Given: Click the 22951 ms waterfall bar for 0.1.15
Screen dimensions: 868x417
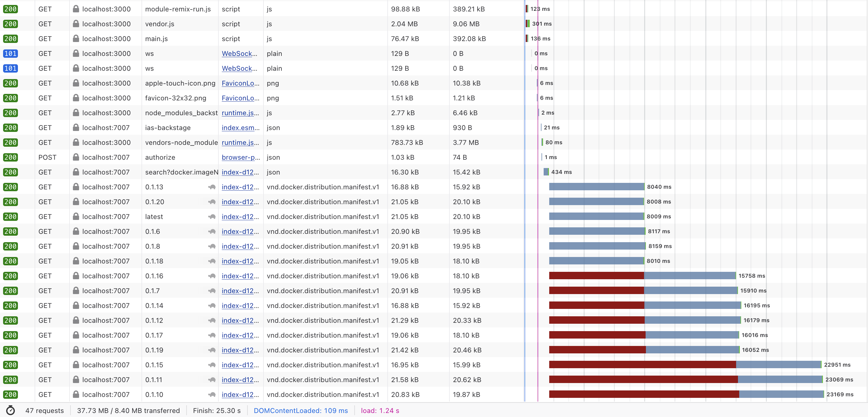Looking at the screenshot, I should (x=684, y=365).
